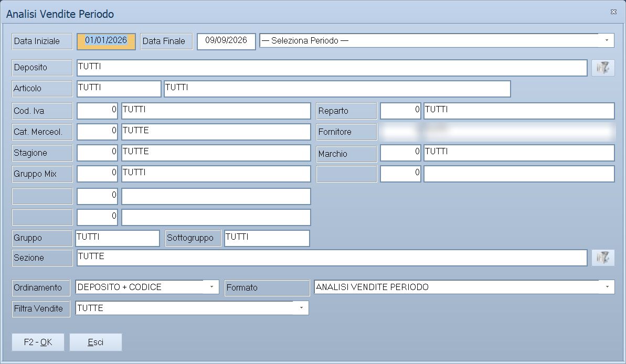Expand the Filtra Vendite dropdown
626x364 pixels.
click(301, 308)
